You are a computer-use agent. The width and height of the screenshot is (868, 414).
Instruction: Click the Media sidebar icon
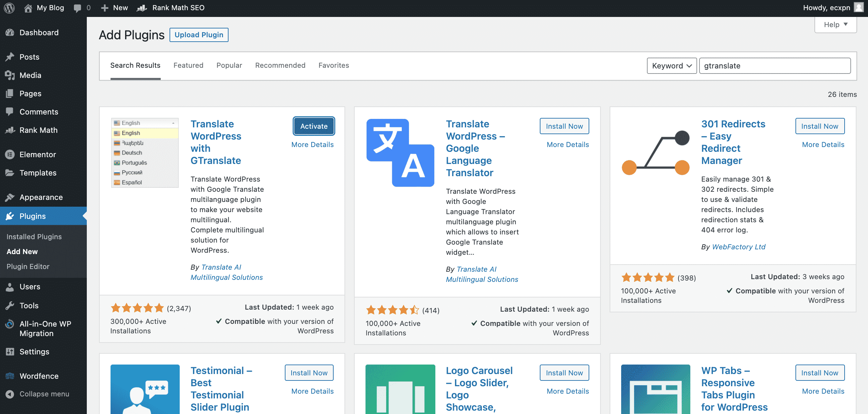(10, 75)
